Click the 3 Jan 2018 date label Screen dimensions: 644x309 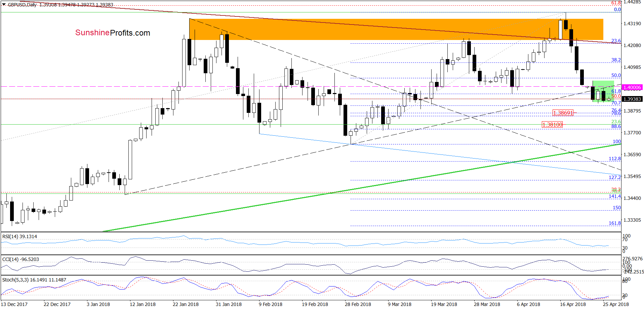click(x=98, y=304)
